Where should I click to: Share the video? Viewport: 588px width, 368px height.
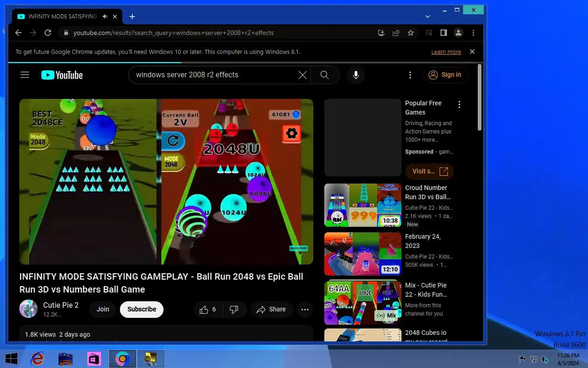click(271, 310)
